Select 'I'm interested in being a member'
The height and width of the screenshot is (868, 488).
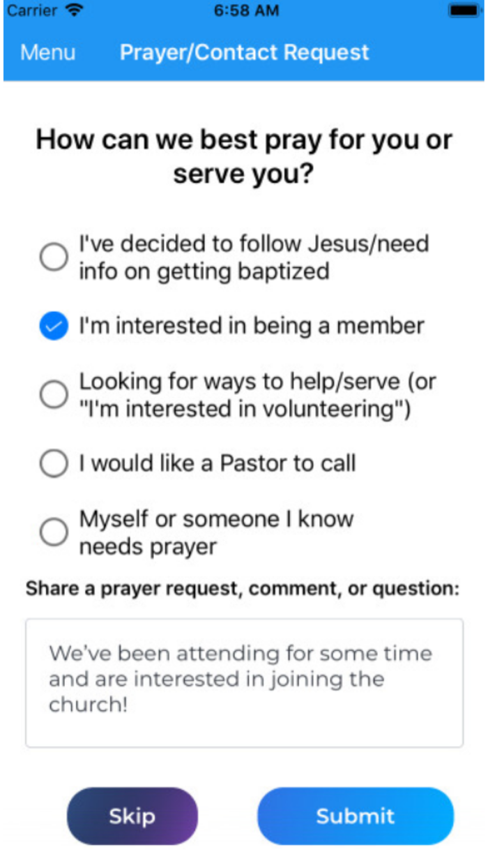[x=53, y=325]
